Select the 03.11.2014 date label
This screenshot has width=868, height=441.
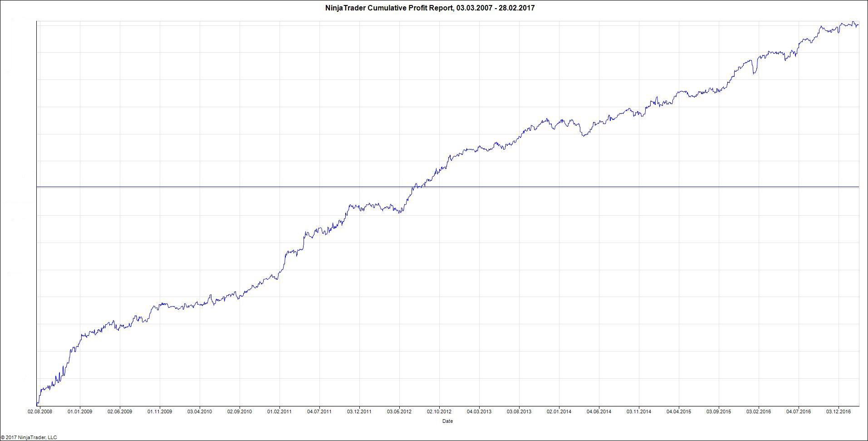point(639,411)
